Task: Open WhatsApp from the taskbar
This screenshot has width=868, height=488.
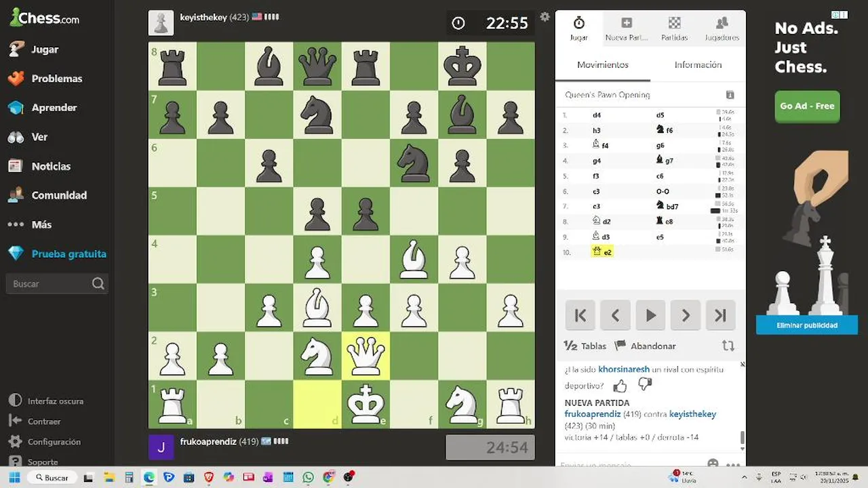Action: click(x=309, y=477)
